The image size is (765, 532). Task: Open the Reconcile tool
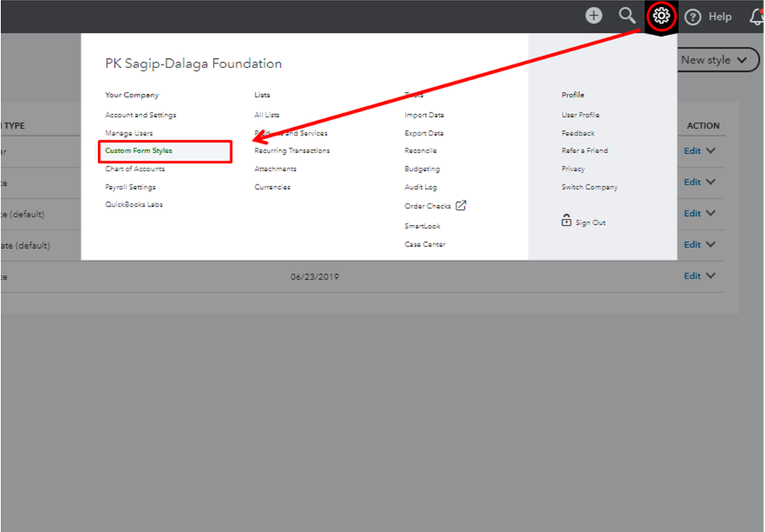click(420, 151)
